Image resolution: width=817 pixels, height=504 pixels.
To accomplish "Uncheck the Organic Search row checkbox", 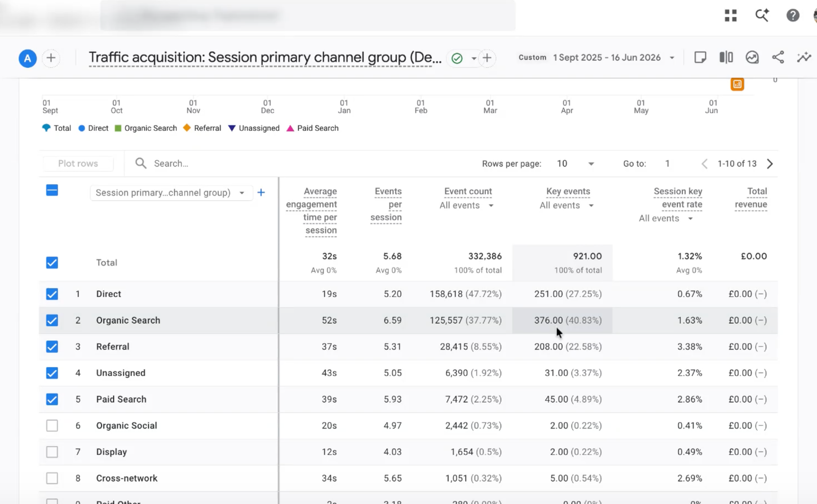I will pyautogui.click(x=52, y=320).
